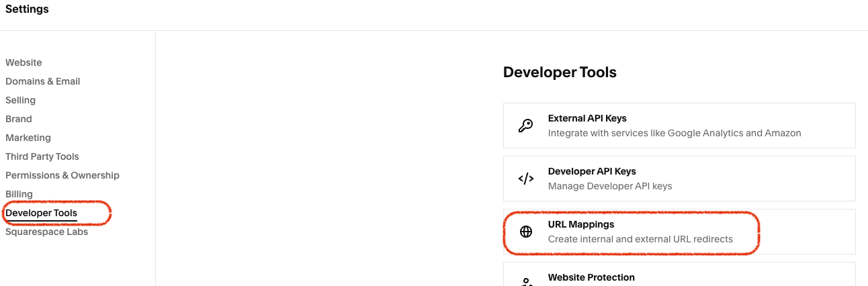Open Developer API Keys title text
The image size is (868, 286).
click(x=592, y=171)
